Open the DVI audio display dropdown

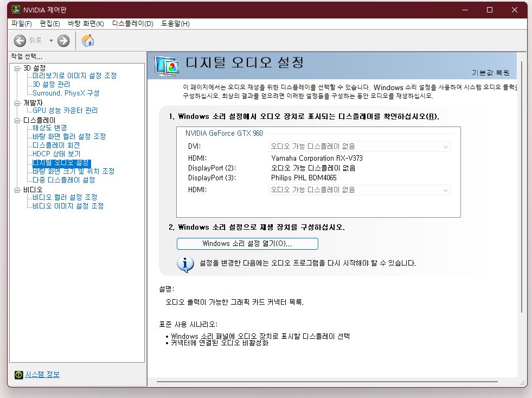click(x=360, y=147)
